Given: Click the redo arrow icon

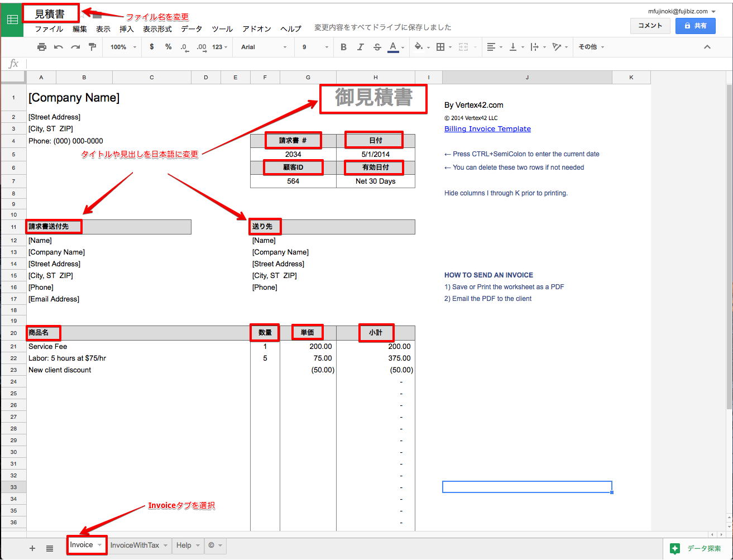Looking at the screenshot, I should 75,47.
